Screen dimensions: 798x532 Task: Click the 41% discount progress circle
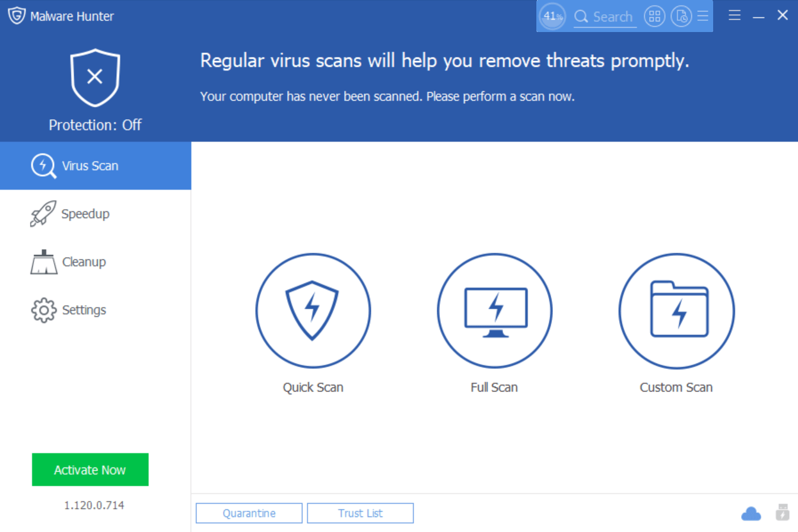(552, 16)
